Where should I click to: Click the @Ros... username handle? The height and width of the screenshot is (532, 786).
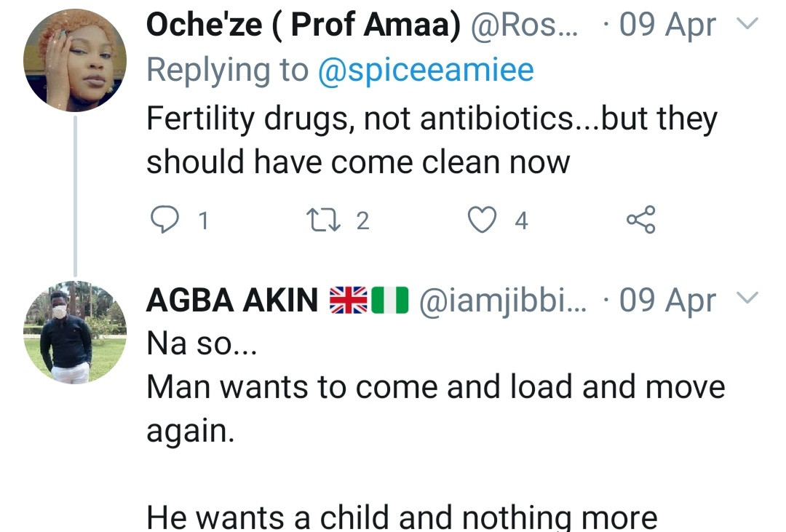pos(525,27)
